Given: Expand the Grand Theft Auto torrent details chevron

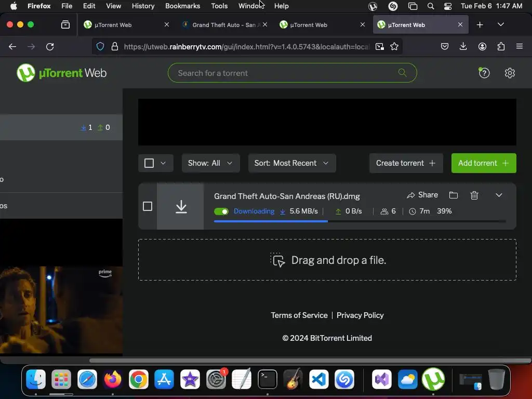Looking at the screenshot, I should pos(499,195).
